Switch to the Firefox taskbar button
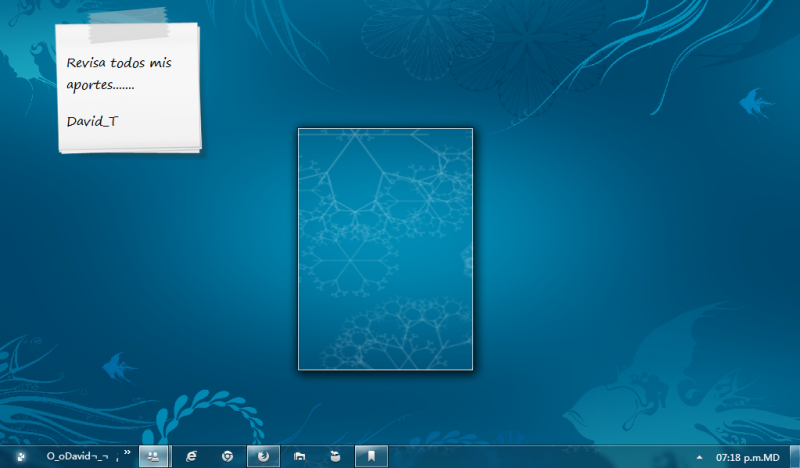 tap(264, 456)
